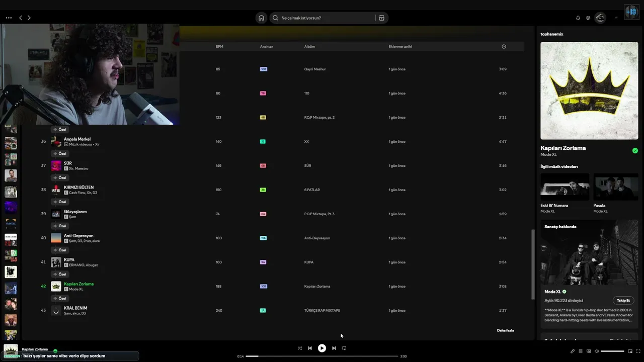
Task: Open the Pusula music video thumbnail
Action: pos(616,187)
